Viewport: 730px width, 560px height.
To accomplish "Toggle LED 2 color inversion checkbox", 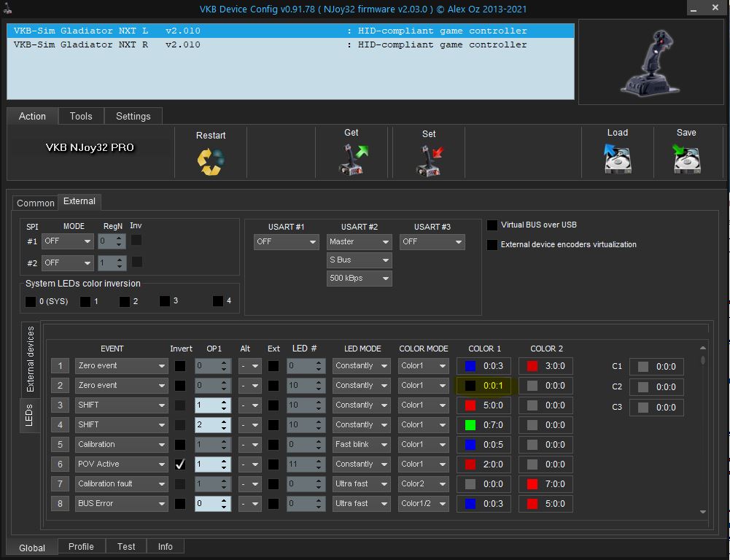I will point(124,302).
